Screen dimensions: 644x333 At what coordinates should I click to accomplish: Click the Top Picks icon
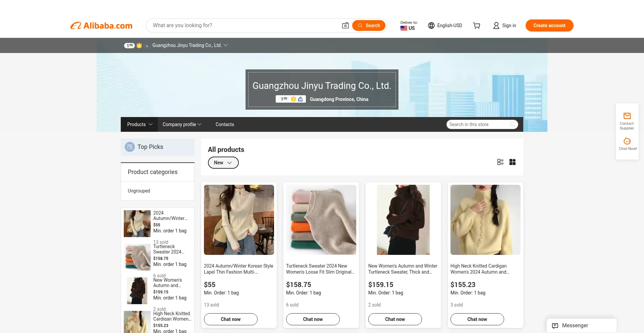pyautogui.click(x=130, y=147)
